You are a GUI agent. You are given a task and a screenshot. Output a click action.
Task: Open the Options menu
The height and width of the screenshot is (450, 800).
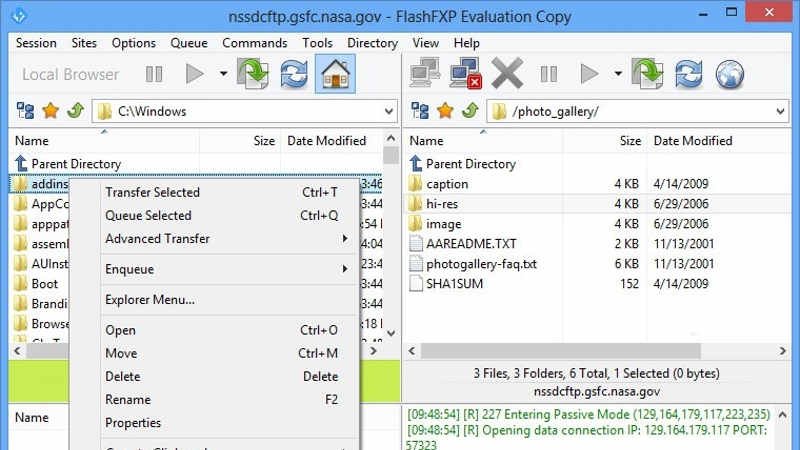134,43
